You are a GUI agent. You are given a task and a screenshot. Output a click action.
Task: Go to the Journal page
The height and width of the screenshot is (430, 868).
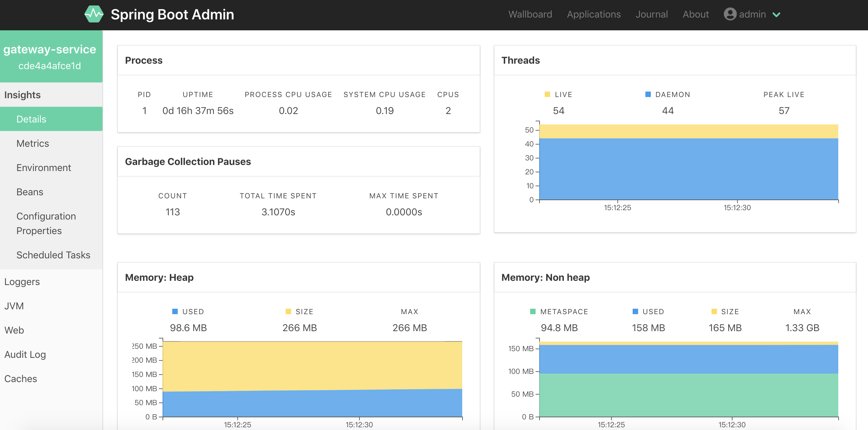(x=652, y=14)
